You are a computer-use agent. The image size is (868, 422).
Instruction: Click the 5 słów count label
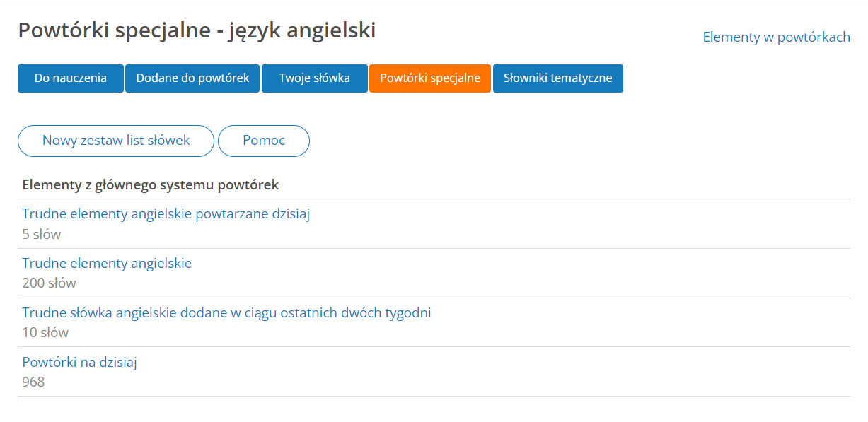coord(42,234)
